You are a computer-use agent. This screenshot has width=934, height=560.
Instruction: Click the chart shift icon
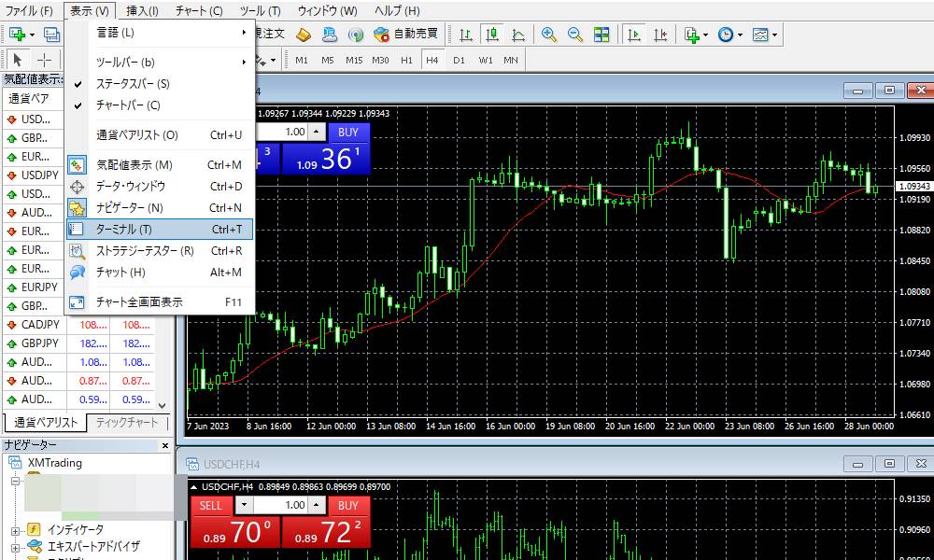coord(661,35)
